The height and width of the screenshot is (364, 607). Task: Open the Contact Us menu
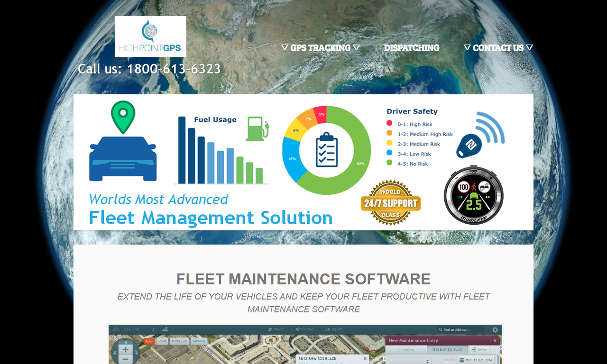click(x=498, y=47)
